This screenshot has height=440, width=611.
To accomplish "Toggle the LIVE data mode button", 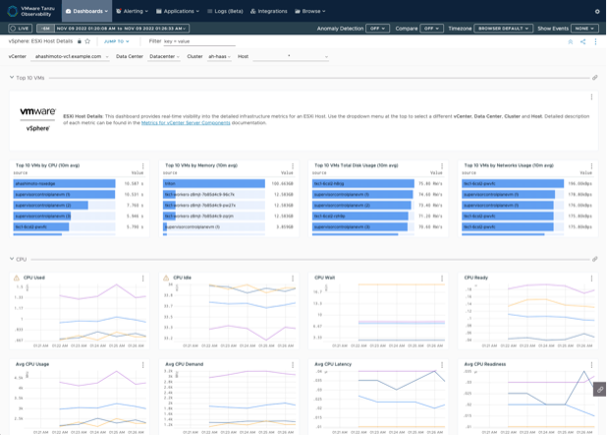I will point(21,29).
